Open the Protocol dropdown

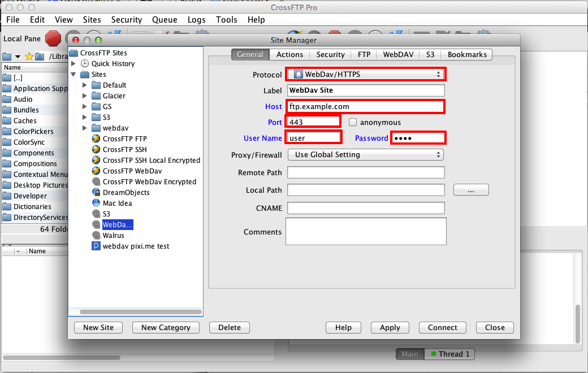[366, 74]
